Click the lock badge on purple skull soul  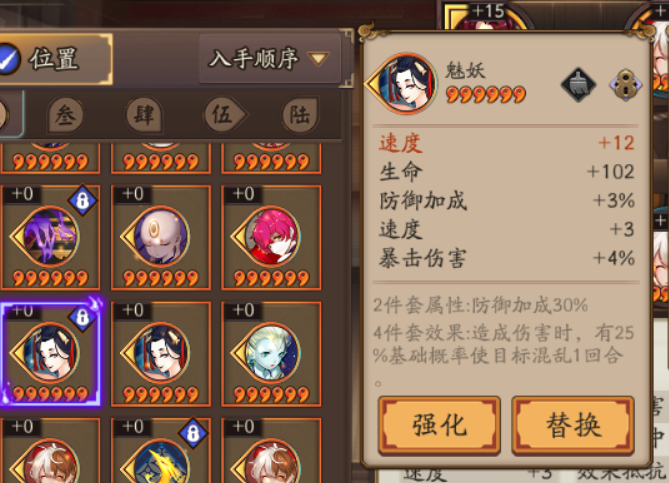tap(82, 200)
